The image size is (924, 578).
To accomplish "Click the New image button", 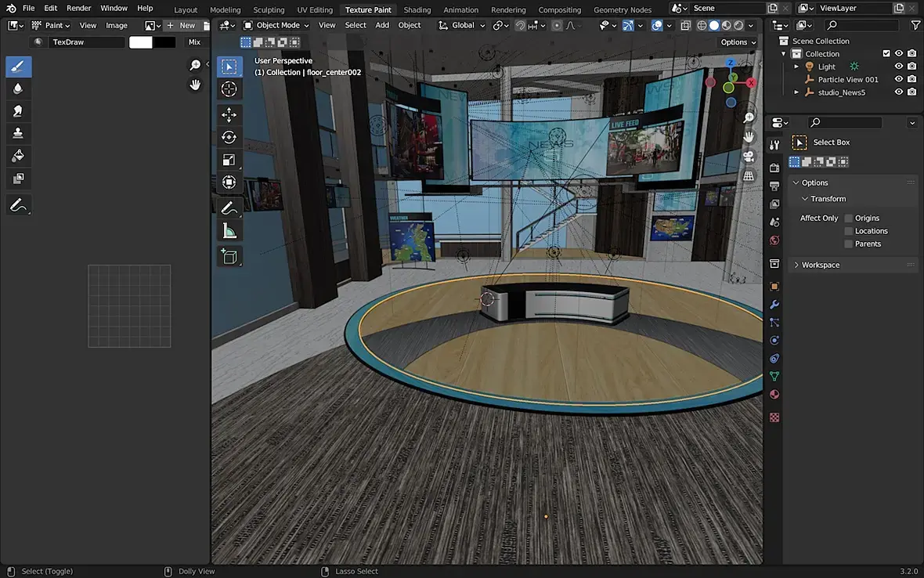I will (181, 25).
